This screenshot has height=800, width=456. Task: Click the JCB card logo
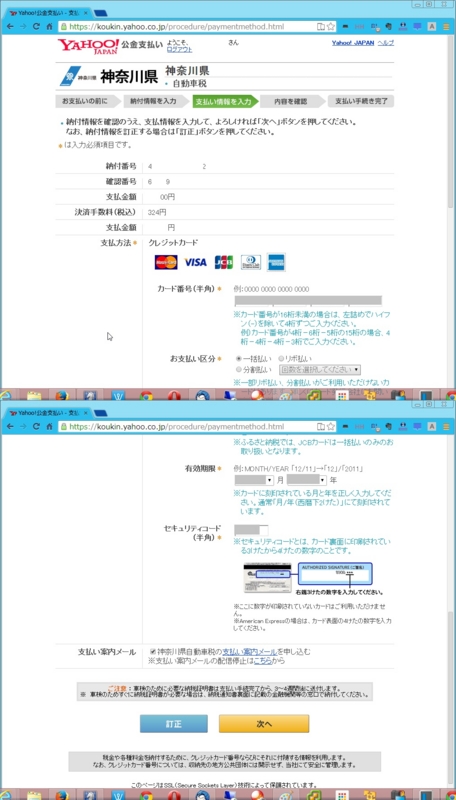click(223, 262)
